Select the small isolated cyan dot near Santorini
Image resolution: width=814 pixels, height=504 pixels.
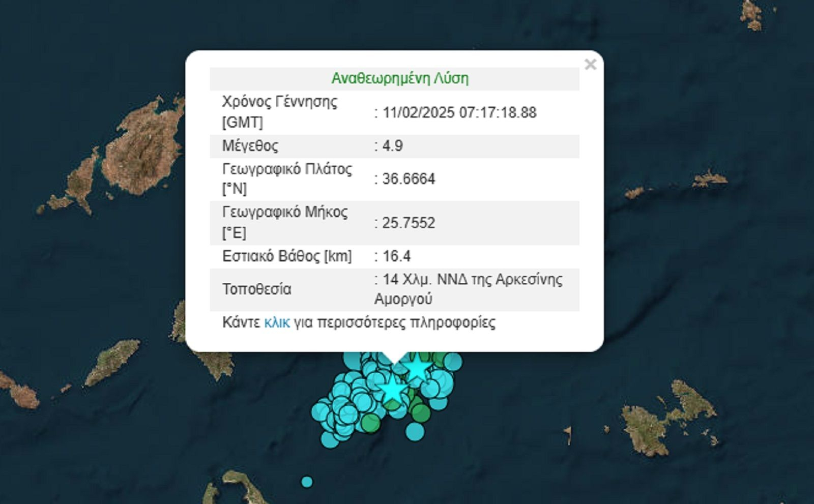tap(307, 482)
